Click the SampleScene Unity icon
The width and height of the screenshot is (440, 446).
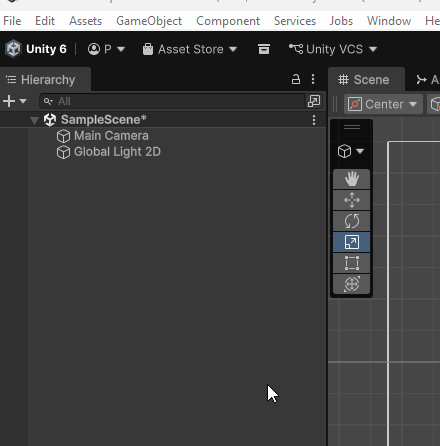(x=50, y=120)
